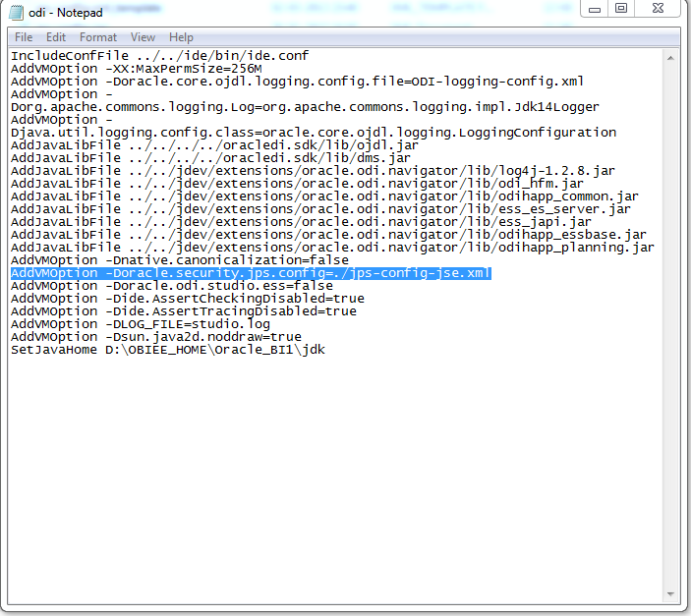Screen dimensions: 691x616
Task: Click the highlighted jps-config-jse.xml line
Action: [251, 273]
